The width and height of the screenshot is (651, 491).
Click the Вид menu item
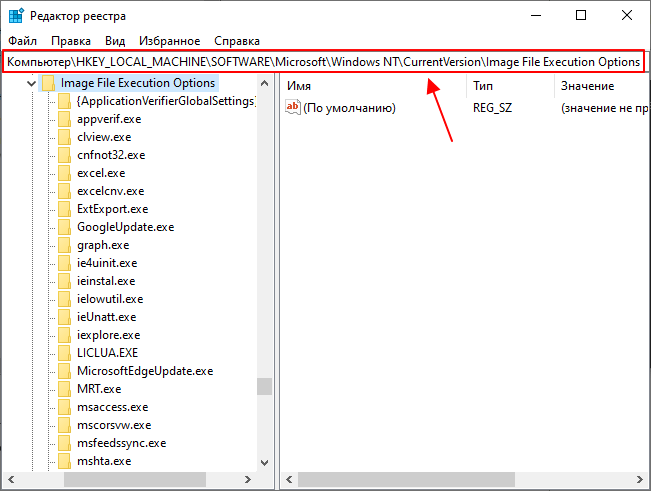[115, 41]
